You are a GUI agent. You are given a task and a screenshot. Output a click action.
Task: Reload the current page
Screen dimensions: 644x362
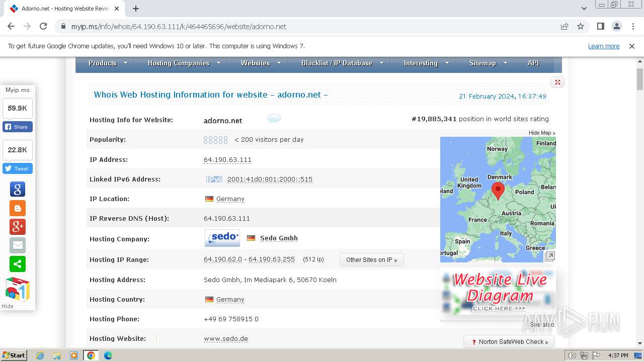pyautogui.click(x=43, y=27)
